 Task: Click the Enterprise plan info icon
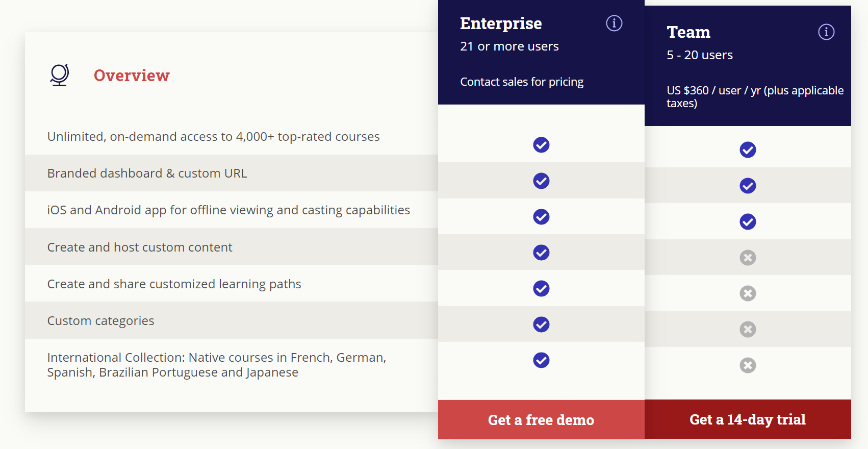(x=614, y=23)
